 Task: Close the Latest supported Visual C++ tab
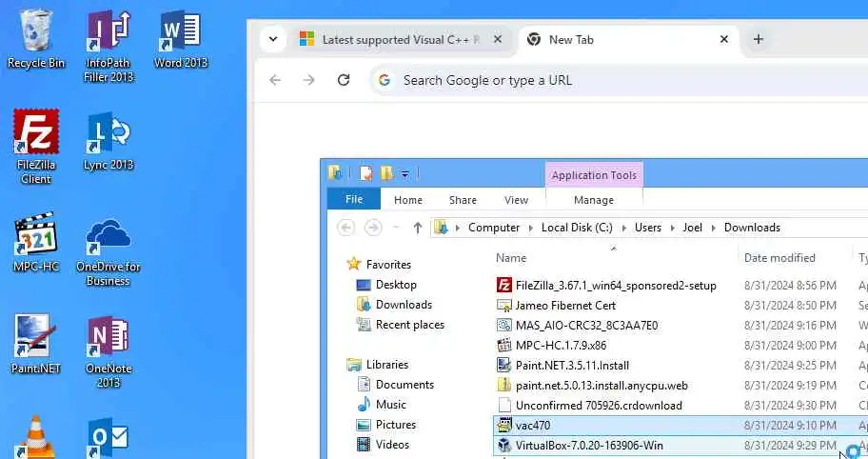(498, 39)
